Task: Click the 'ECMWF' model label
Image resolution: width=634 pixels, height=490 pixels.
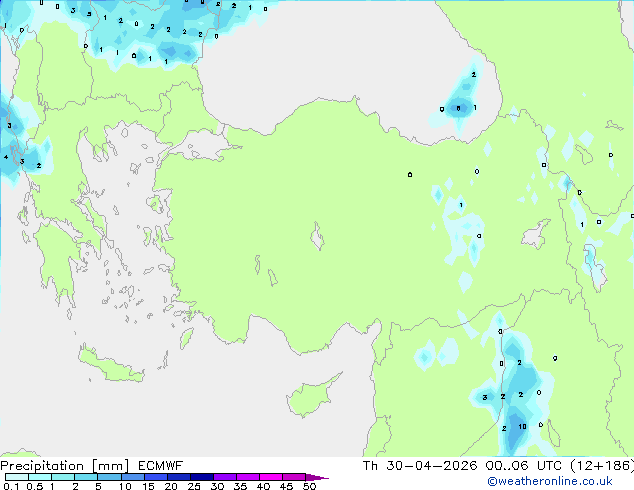Action: click(161, 466)
